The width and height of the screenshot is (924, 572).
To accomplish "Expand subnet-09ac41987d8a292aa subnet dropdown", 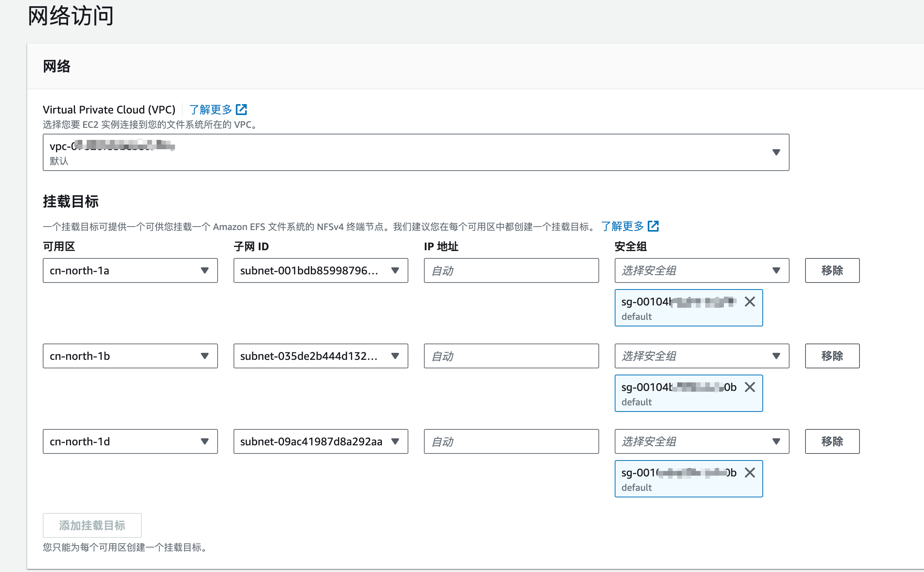I will [x=321, y=441].
